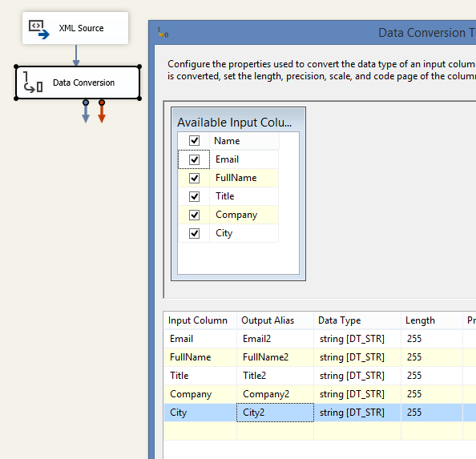Viewport: 476px width, 459px height.
Task: Edit the length 255 of City row
Action: [x=432, y=413]
